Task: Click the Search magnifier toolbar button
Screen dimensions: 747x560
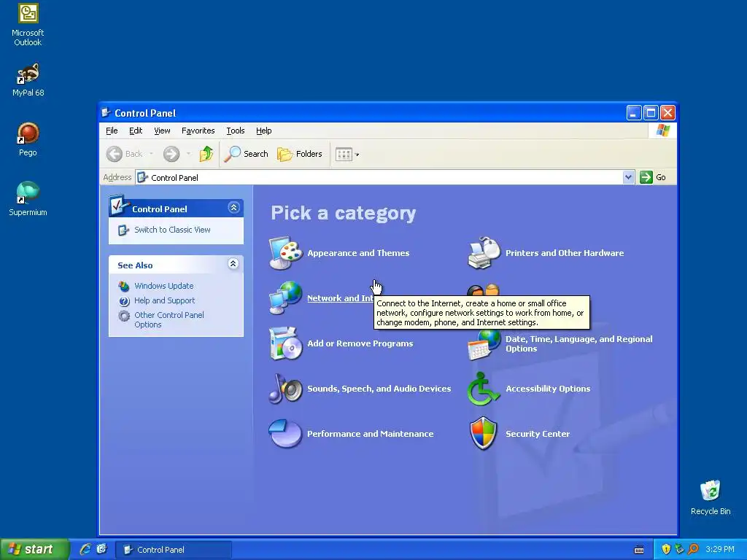Action: click(247, 154)
